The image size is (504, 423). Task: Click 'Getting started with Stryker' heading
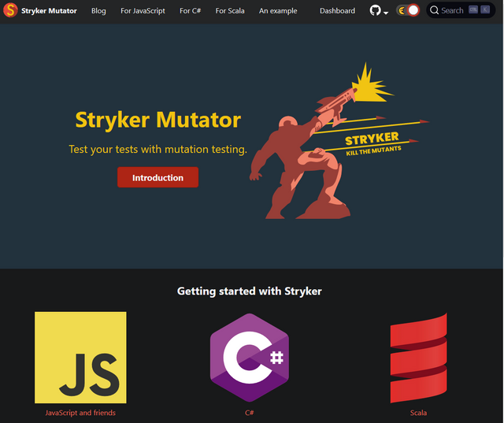[250, 291]
